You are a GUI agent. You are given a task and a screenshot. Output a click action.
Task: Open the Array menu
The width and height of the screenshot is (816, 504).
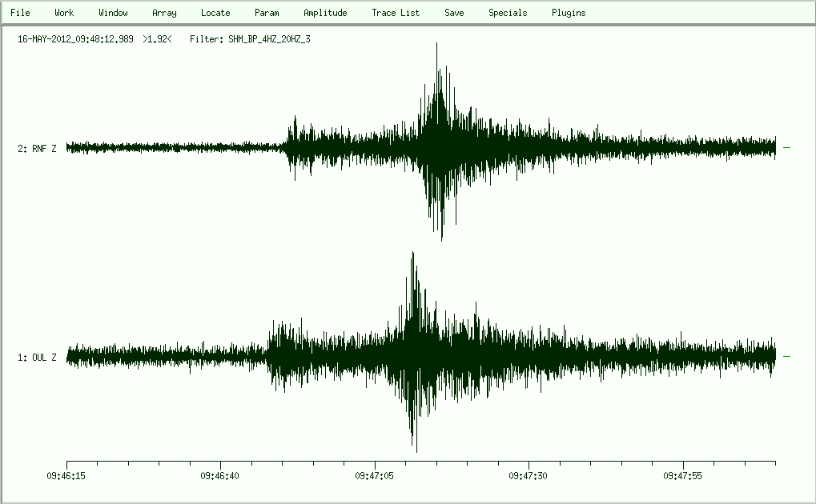(164, 13)
